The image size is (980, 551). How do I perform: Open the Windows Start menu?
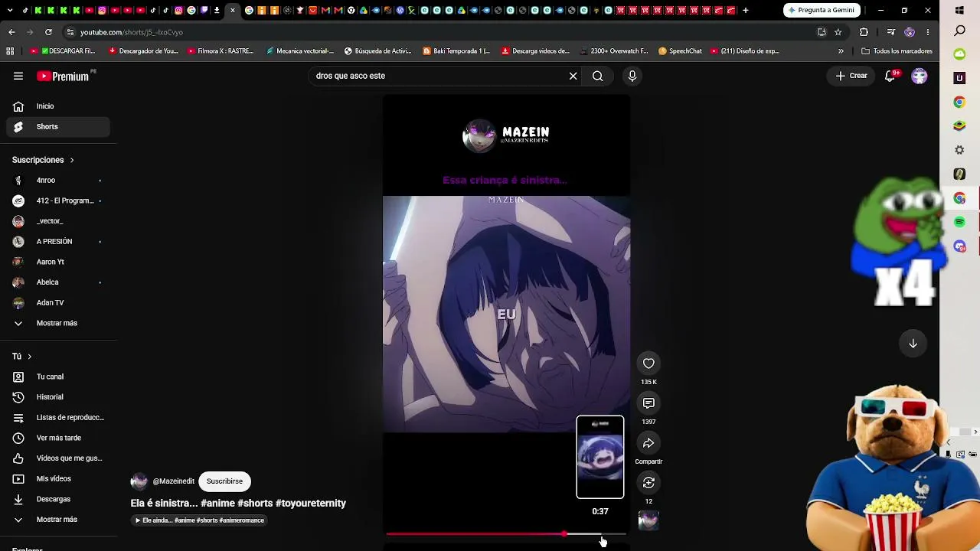pos(960,10)
